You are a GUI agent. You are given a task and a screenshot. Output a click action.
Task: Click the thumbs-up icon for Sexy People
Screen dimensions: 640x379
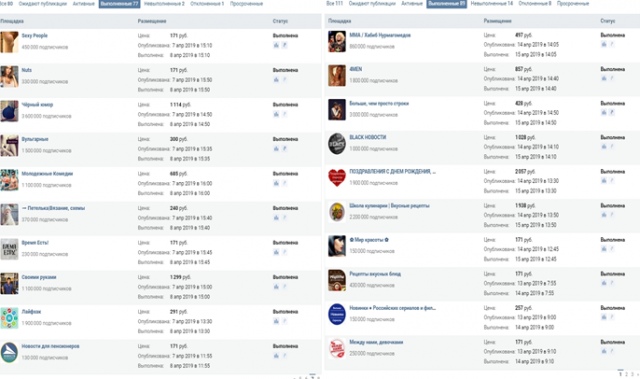tap(276, 45)
